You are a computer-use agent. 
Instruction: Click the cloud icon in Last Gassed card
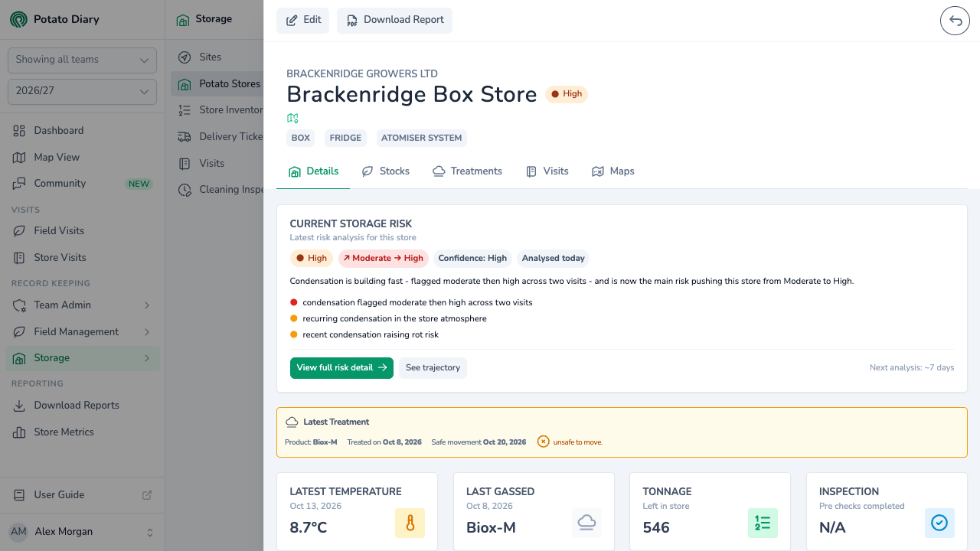[x=586, y=523]
